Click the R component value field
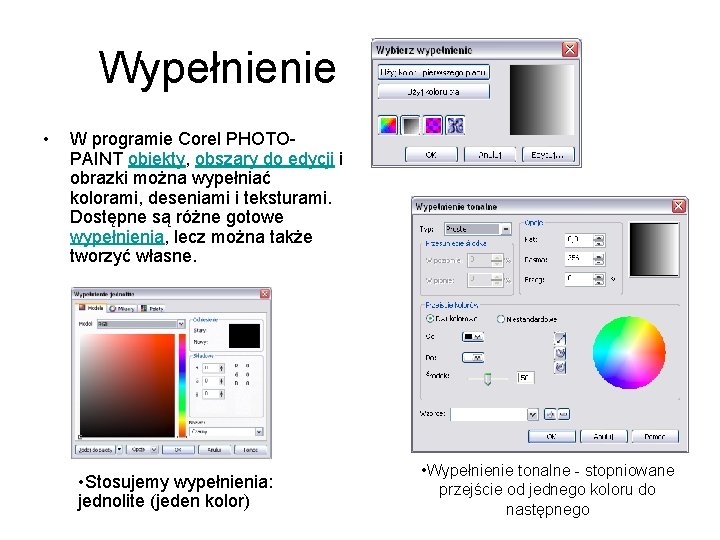The image size is (720, 540). pos(210,368)
